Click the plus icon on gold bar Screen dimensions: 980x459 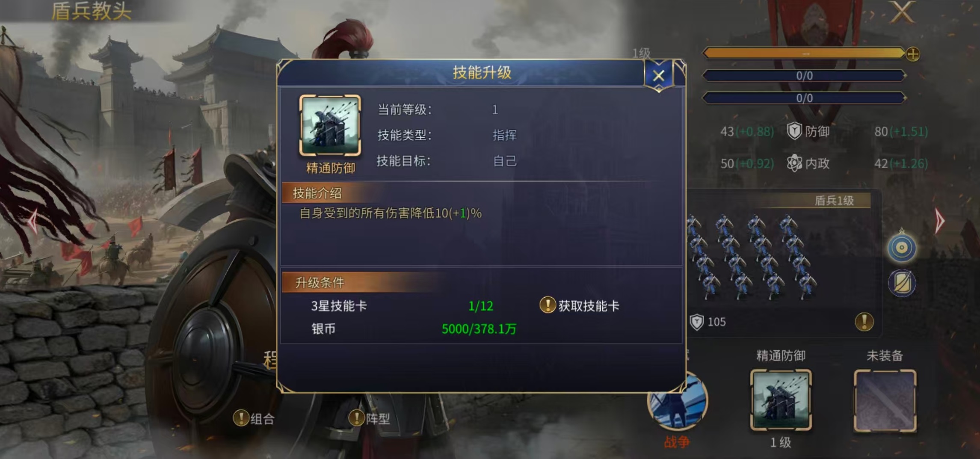tap(912, 54)
